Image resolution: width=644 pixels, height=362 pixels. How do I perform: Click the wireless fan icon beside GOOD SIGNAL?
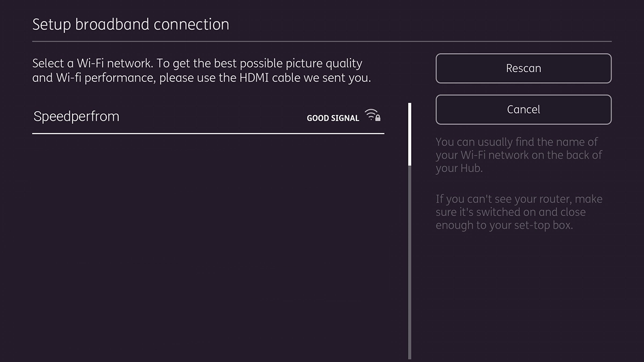pos(371,115)
